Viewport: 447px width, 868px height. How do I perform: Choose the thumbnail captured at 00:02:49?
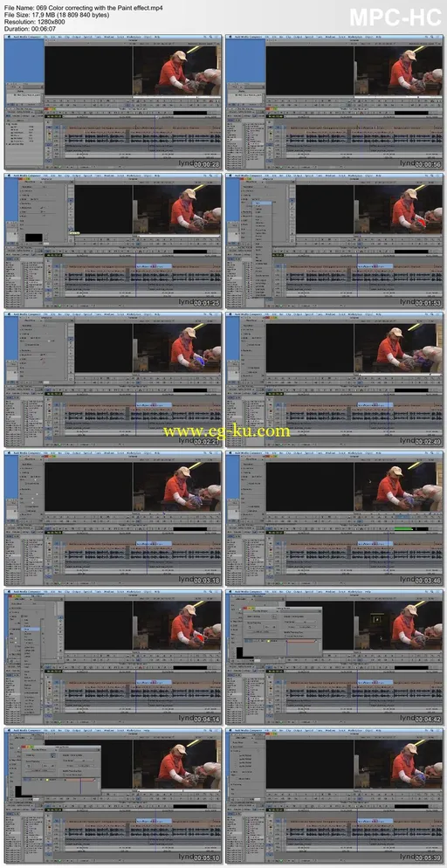point(334,380)
